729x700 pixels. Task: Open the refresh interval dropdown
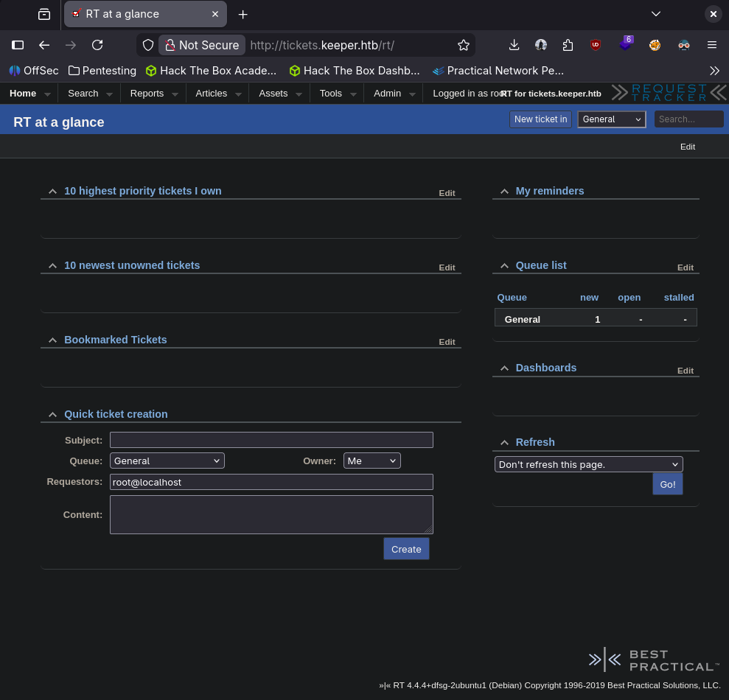(x=588, y=464)
